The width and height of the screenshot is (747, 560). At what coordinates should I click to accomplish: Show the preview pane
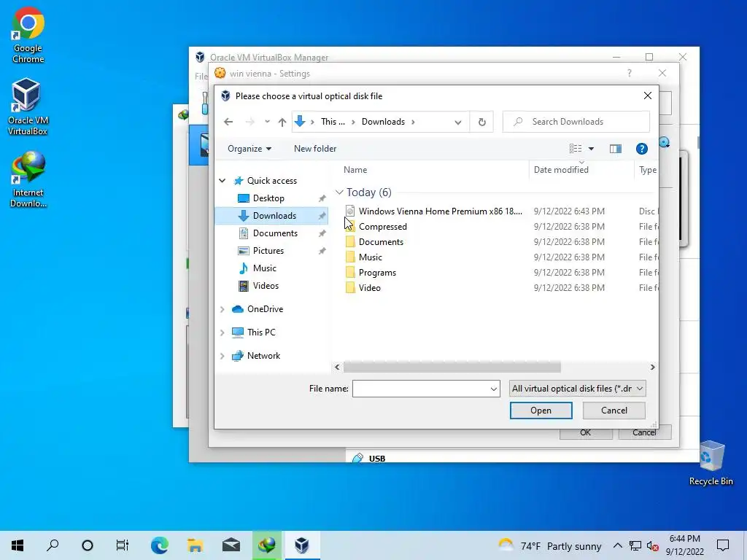[x=616, y=149]
